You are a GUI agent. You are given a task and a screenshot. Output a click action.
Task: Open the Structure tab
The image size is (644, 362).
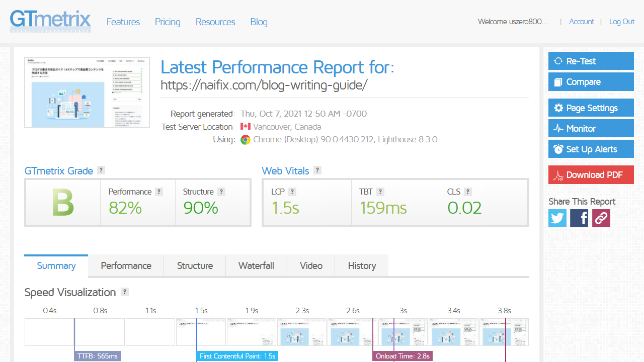(195, 265)
